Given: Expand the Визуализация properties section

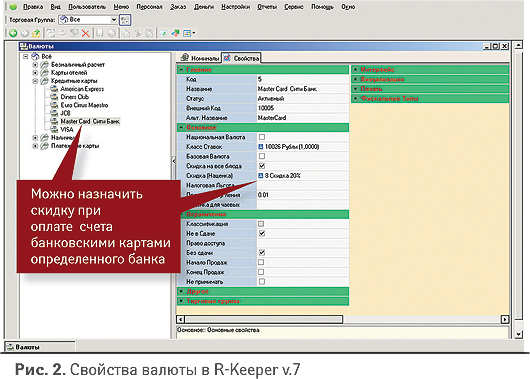Looking at the screenshot, I should coord(356,79).
